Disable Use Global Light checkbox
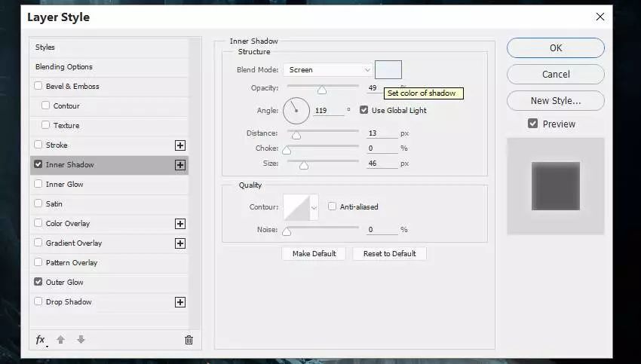Image resolution: width=641 pixels, height=364 pixels. [x=364, y=110]
